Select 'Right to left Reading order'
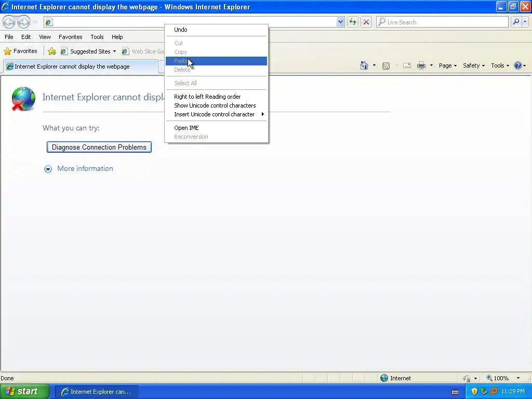Screen dimensions: 532x399 click(x=217, y=97)
